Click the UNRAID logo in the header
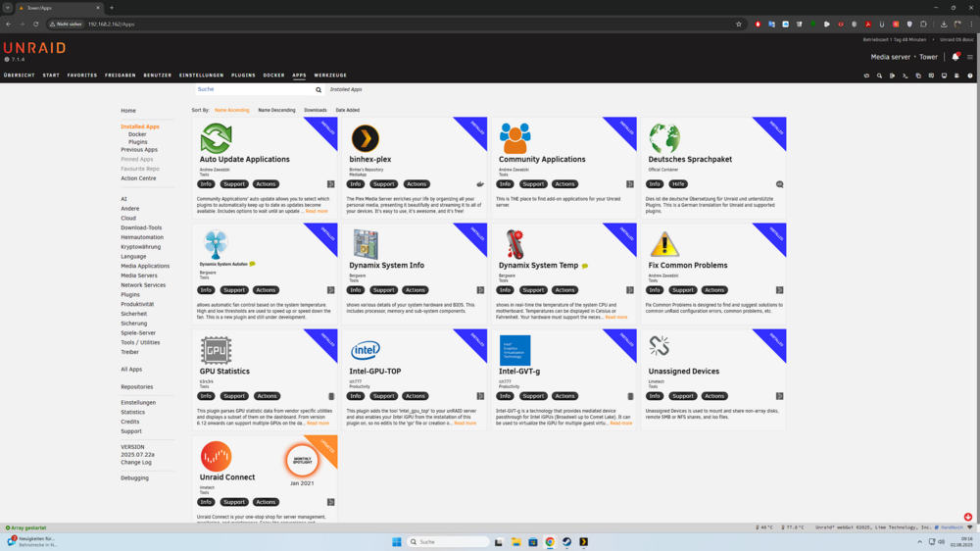 click(34, 48)
